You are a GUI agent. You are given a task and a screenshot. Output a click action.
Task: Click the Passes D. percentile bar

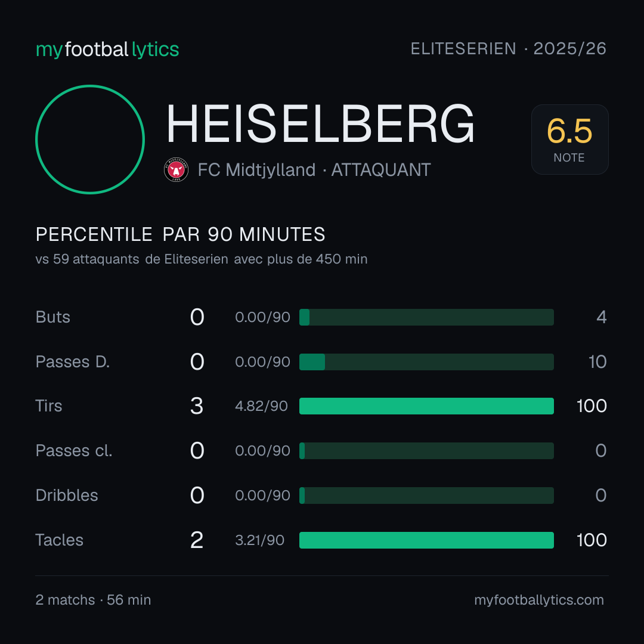(426, 362)
